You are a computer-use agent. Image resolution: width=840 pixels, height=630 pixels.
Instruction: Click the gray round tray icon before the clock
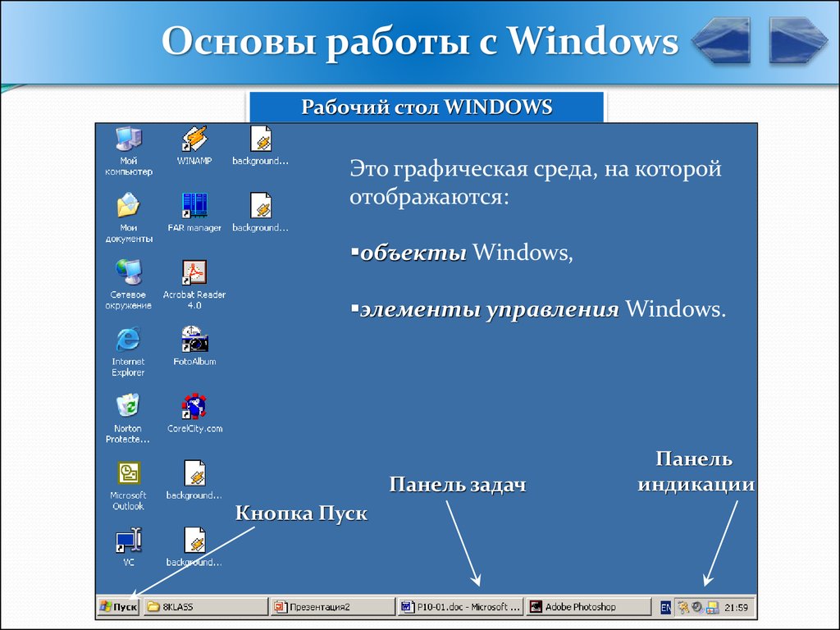(697, 607)
